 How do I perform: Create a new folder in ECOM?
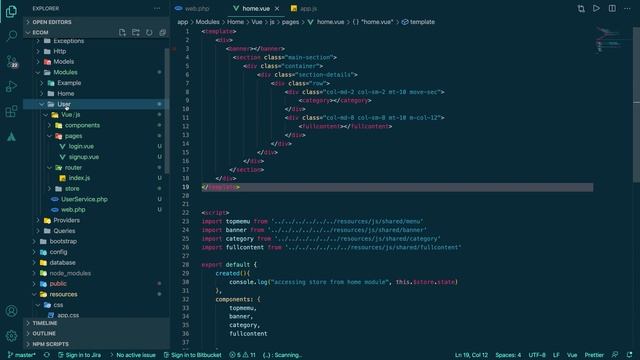(136, 32)
